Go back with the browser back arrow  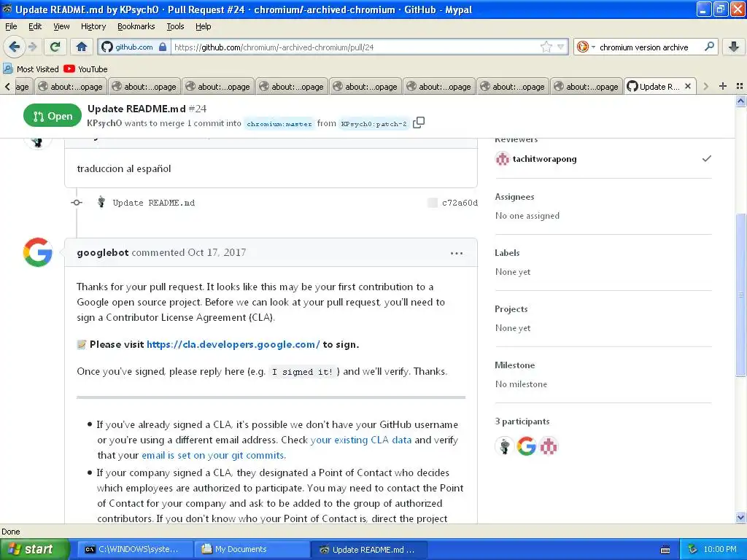(x=15, y=47)
